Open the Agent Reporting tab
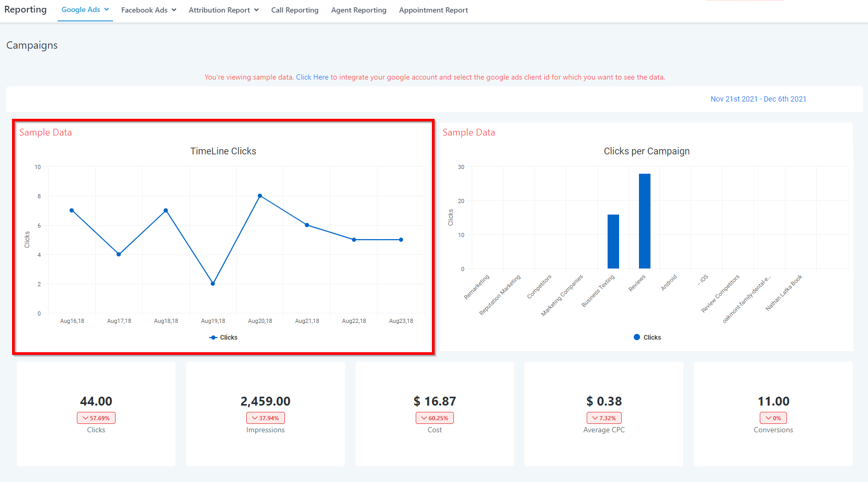 click(x=358, y=10)
